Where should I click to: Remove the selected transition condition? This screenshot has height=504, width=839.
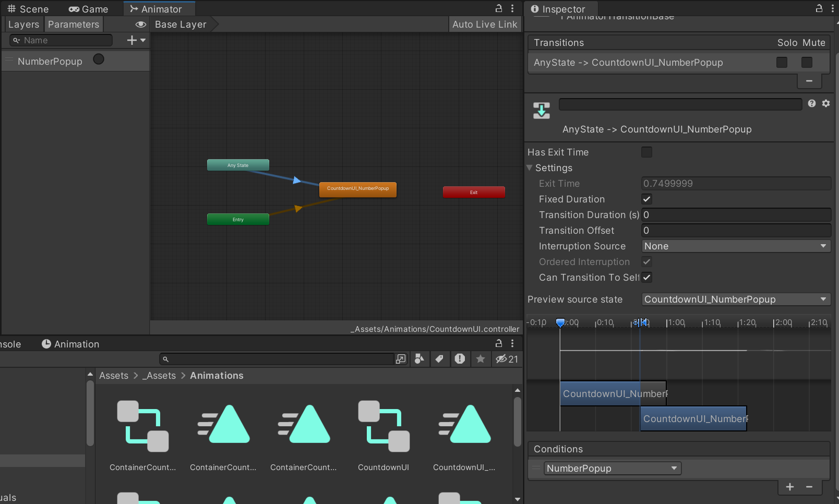(809, 487)
